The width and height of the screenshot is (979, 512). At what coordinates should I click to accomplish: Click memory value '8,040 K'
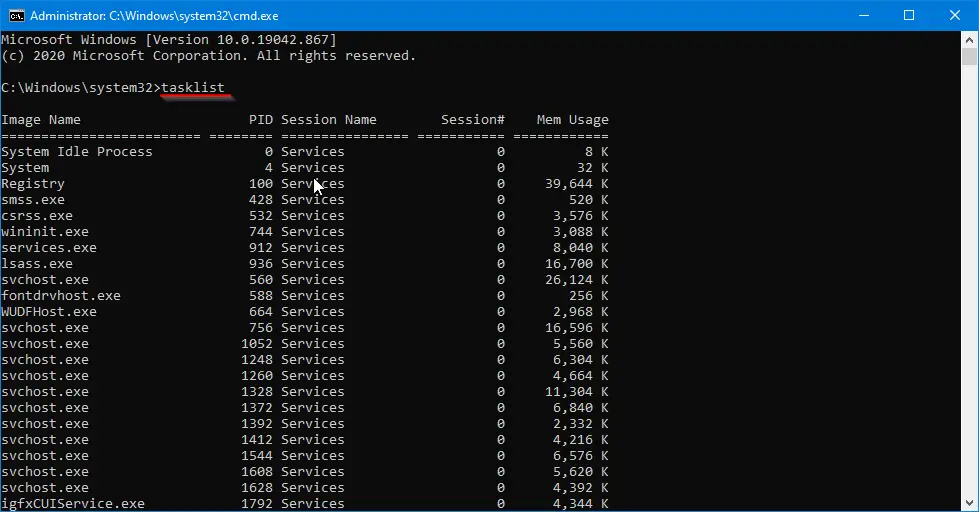point(581,248)
